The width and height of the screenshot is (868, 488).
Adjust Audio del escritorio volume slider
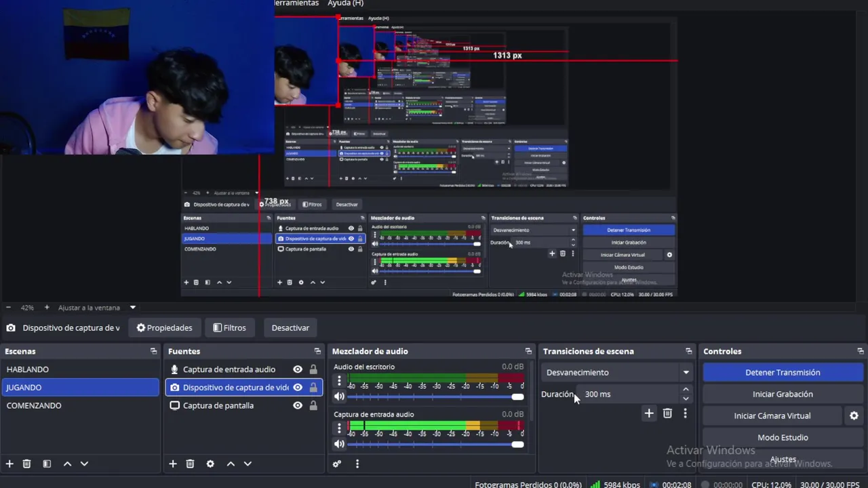[x=435, y=396]
